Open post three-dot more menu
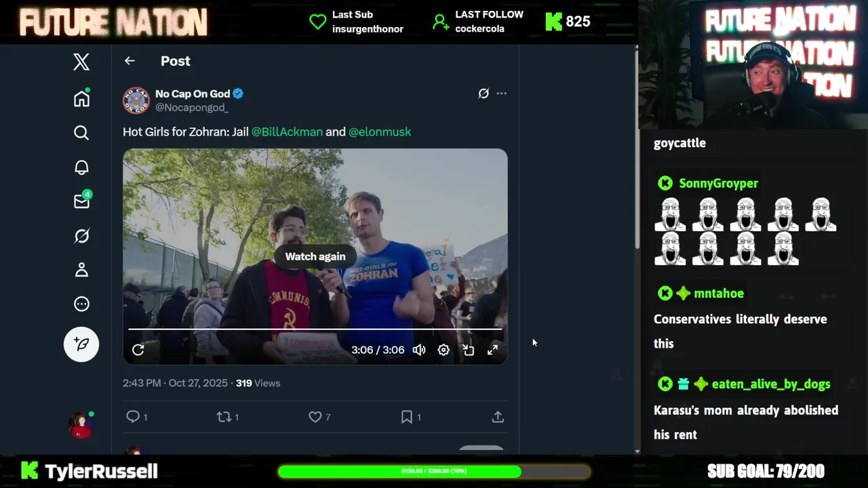This screenshot has width=868, height=488. 501,94
